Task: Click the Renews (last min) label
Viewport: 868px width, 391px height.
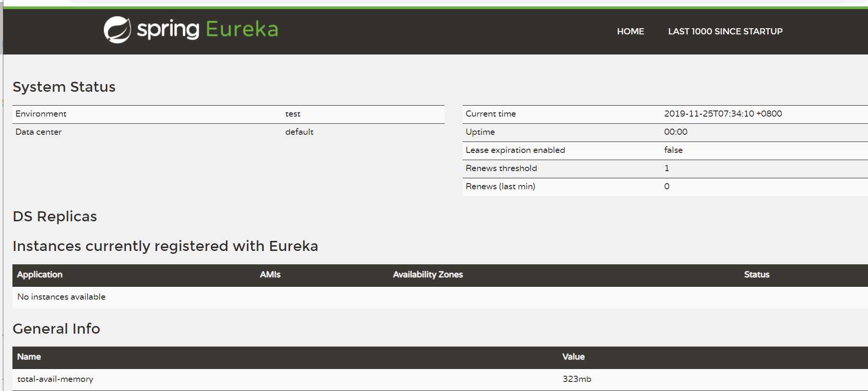Action: point(500,186)
